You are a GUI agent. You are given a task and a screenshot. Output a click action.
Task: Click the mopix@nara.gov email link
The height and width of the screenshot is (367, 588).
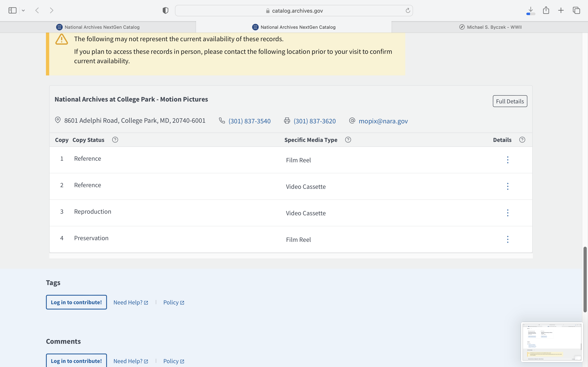tap(383, 121)
